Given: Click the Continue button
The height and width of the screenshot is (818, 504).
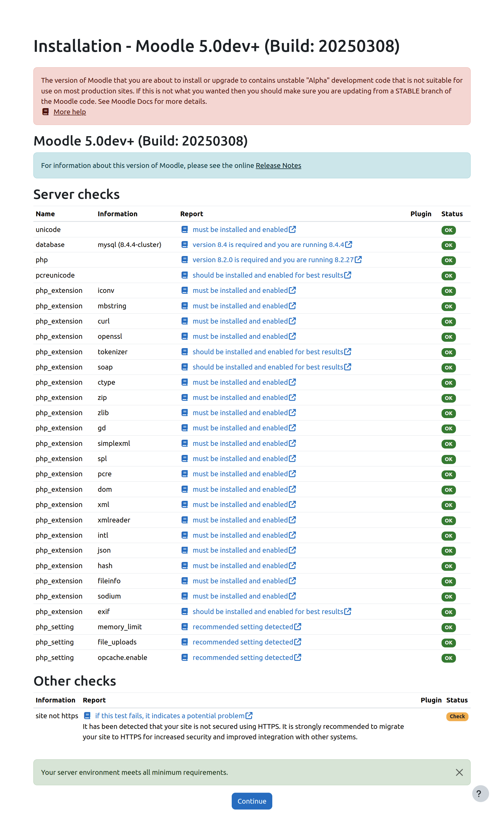Looking at the screenshot, I should [x=252, y=801].
